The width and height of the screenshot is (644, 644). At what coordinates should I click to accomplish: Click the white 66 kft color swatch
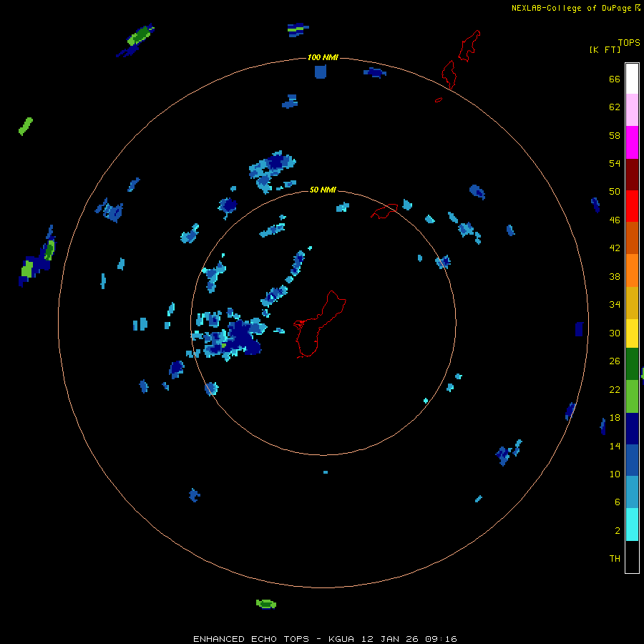click(x=632, y=79)
